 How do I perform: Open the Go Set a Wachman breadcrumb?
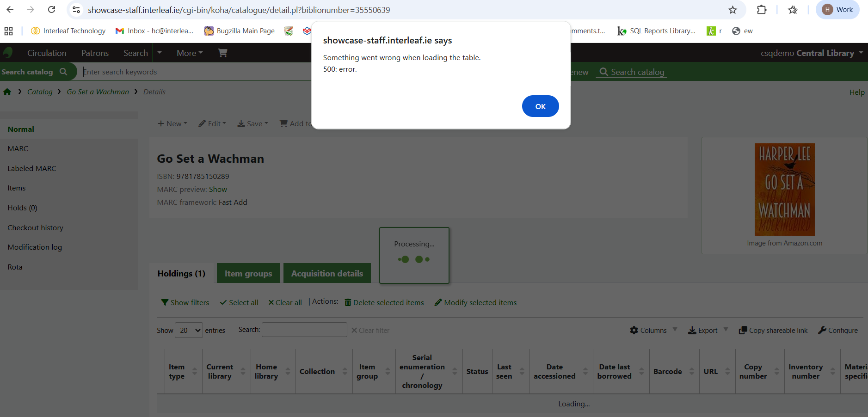click(x=98, y=92)
